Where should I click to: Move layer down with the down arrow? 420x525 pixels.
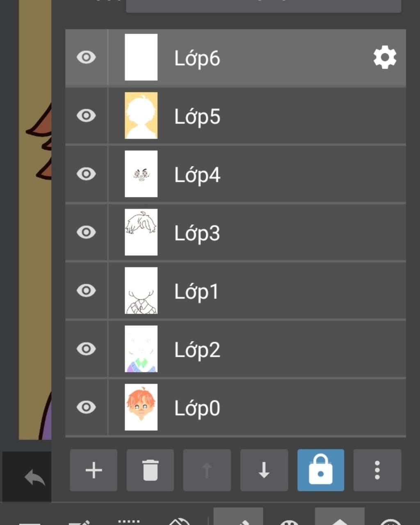tap(264, 470)
